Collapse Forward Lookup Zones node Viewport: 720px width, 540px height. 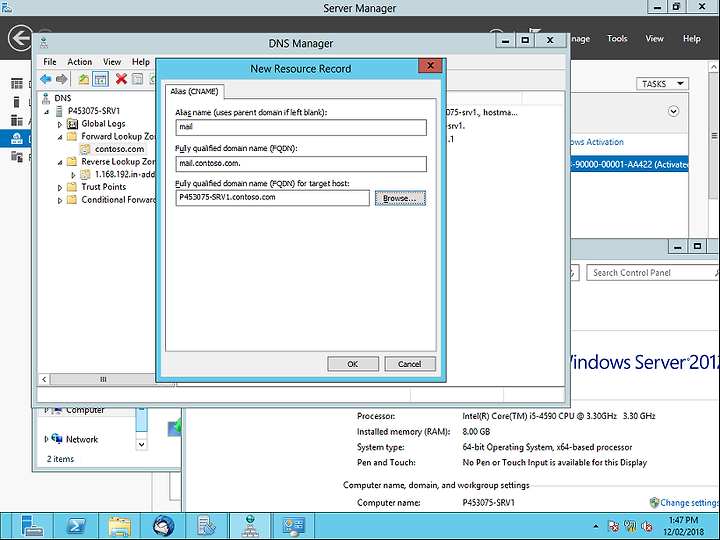pyautogui.click(x=60, y=137)
